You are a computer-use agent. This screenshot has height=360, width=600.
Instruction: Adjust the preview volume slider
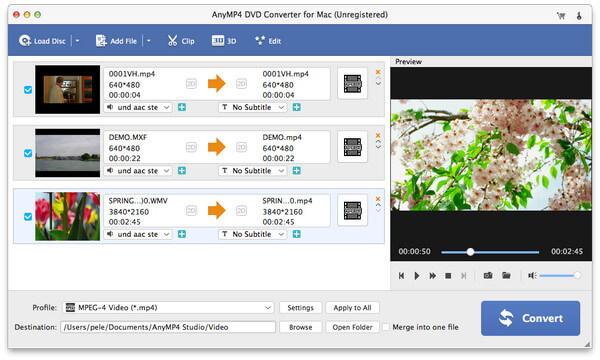[x=560, y=275]
